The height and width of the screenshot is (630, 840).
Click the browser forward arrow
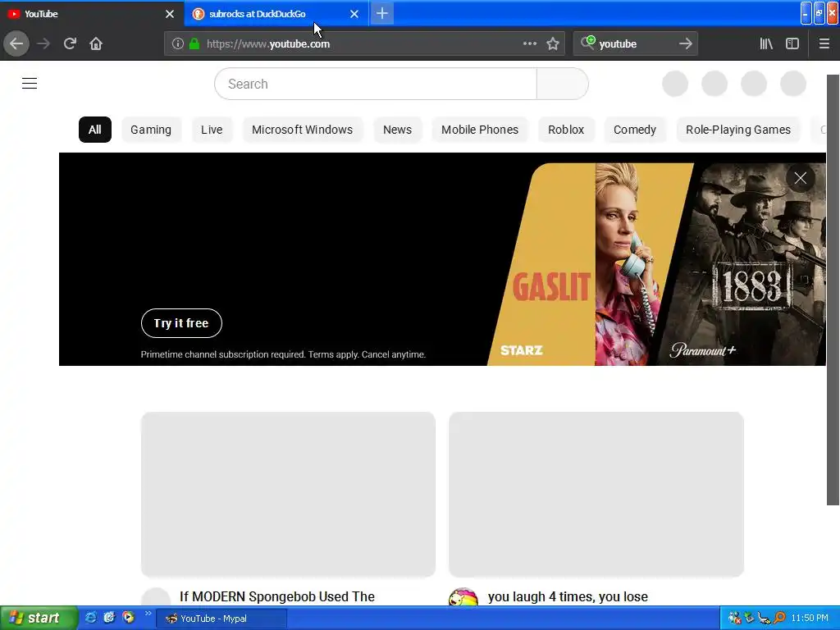pos(43,44)
